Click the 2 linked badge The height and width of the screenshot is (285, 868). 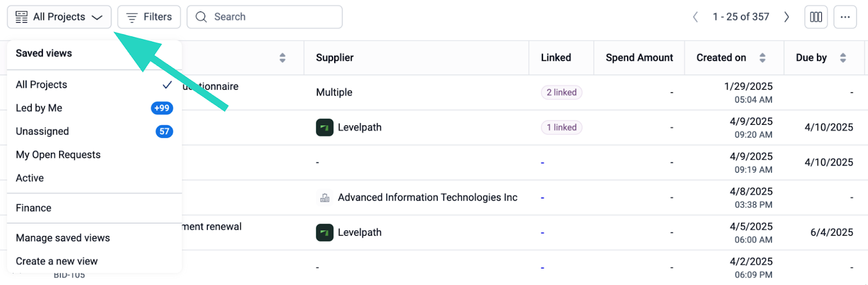(561, 92)
